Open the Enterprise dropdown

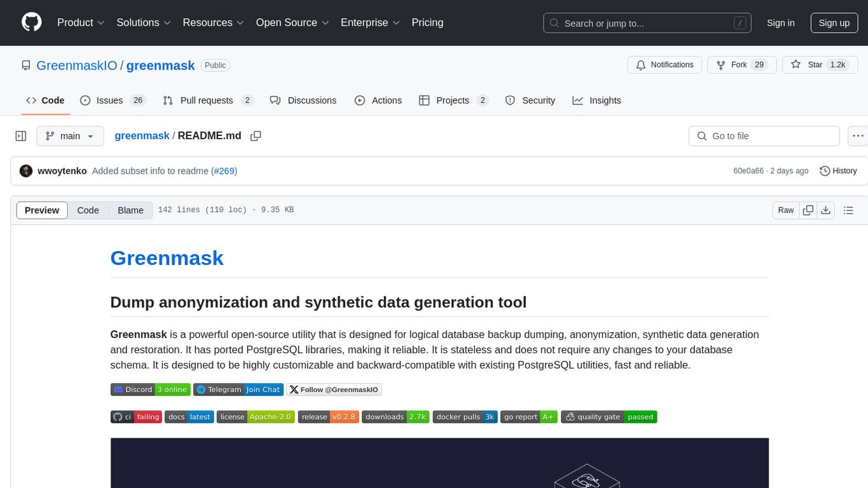tap(370, 22)
